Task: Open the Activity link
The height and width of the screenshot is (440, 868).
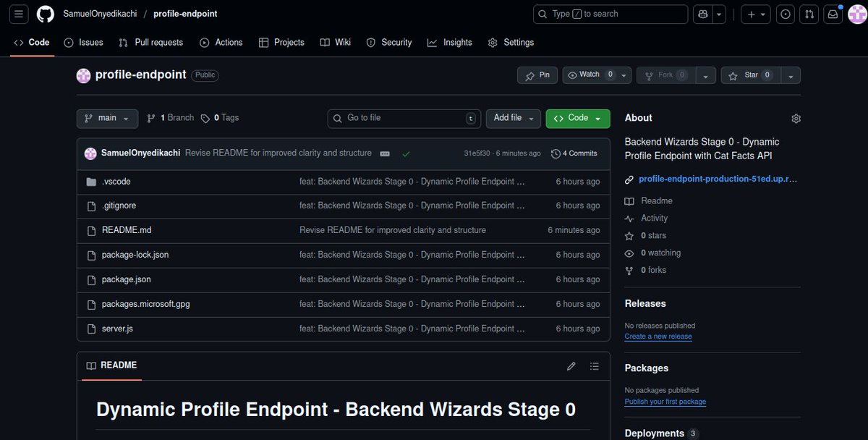Action: [x=647, y=218]
